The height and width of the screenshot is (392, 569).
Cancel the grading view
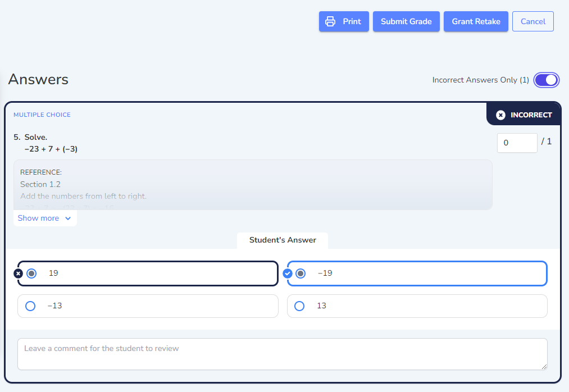532,21
